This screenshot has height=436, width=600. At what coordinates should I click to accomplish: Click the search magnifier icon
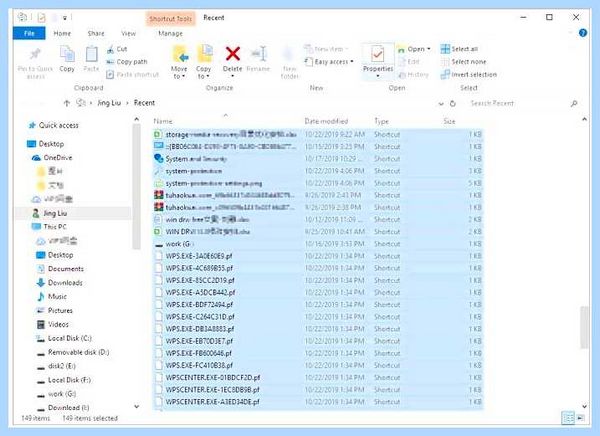574,103
